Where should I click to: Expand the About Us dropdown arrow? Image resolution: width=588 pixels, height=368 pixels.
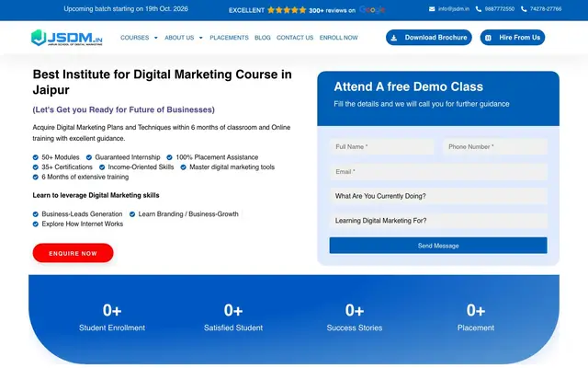[x=201, y=38]
